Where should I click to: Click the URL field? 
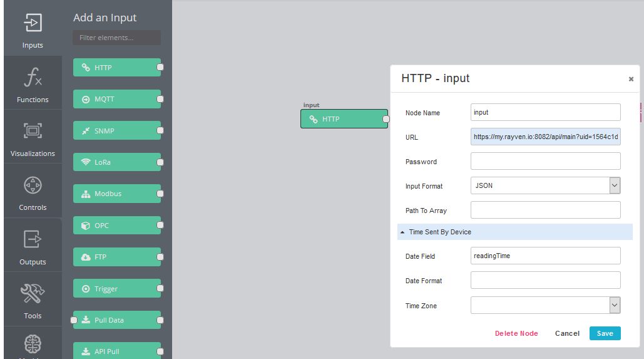546,137
